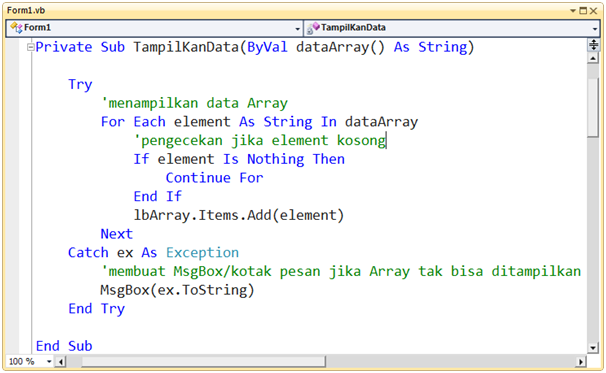This screenshot has height=373, width=606.
Task: Click the 'Next' keyword
Action: [117, 234]
